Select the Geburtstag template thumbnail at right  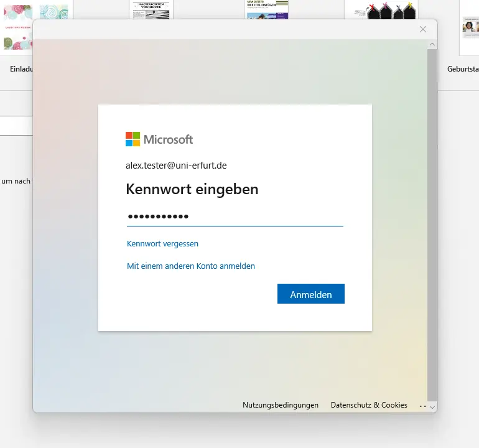(468, 28)
